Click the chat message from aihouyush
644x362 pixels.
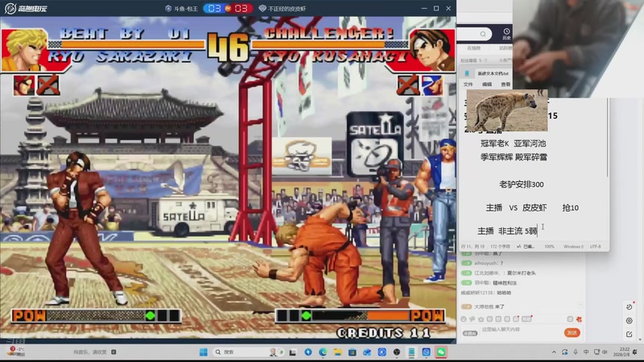point(482,263)
